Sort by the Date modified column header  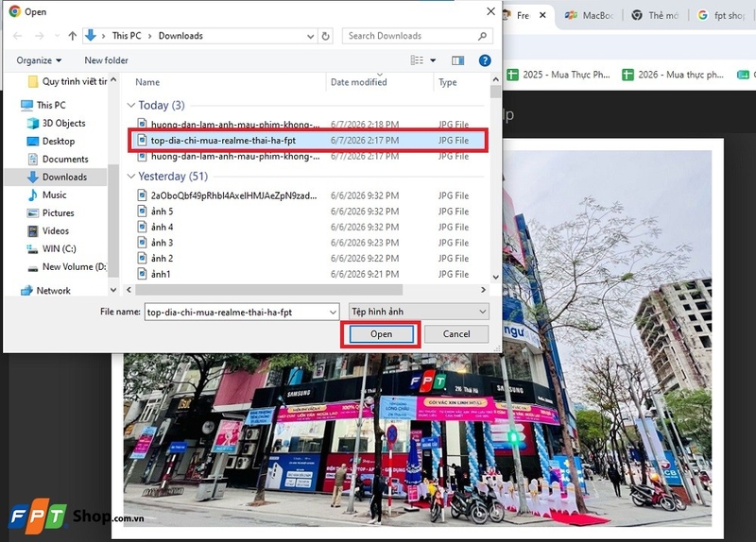tap(359, 82)
